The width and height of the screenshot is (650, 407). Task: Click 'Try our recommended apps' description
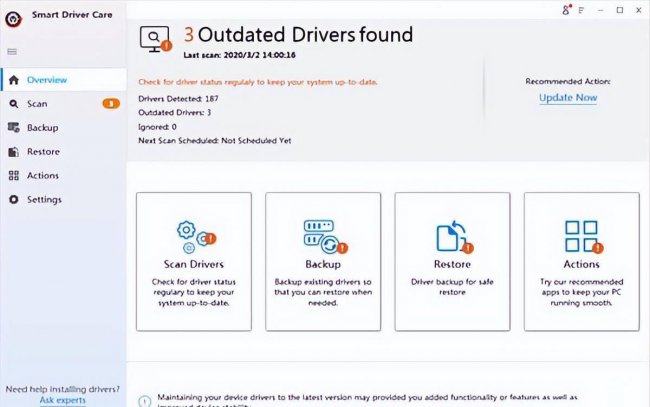[x=581, y=292]
